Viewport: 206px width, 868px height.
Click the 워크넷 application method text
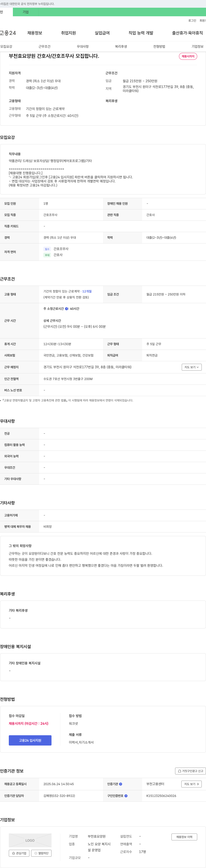coord(73,723)
